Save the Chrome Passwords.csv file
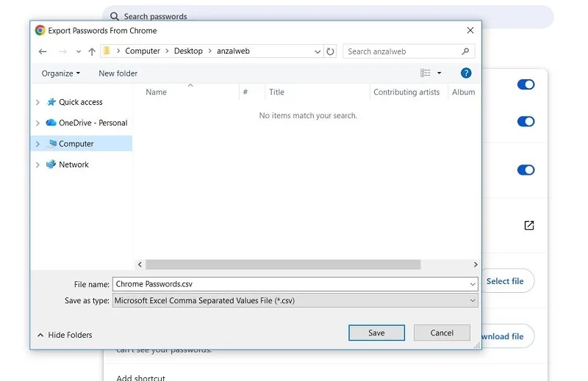This screenshot has height=381, width=588. pos(376,333)
